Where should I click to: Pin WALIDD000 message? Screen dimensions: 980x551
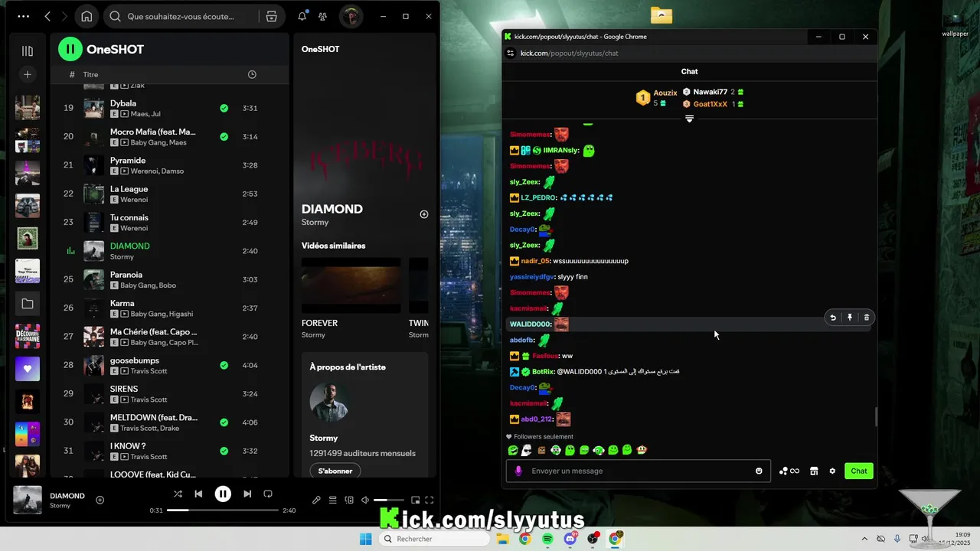pos(850,318)
